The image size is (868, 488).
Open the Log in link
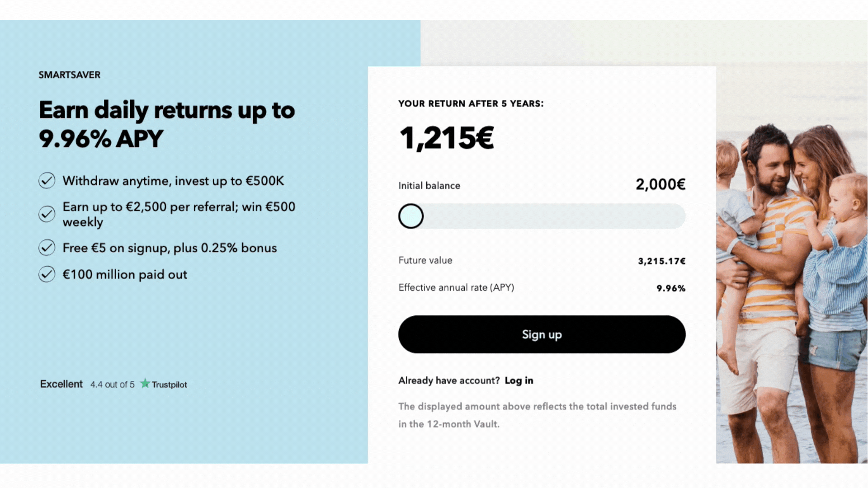click(519, 380)
